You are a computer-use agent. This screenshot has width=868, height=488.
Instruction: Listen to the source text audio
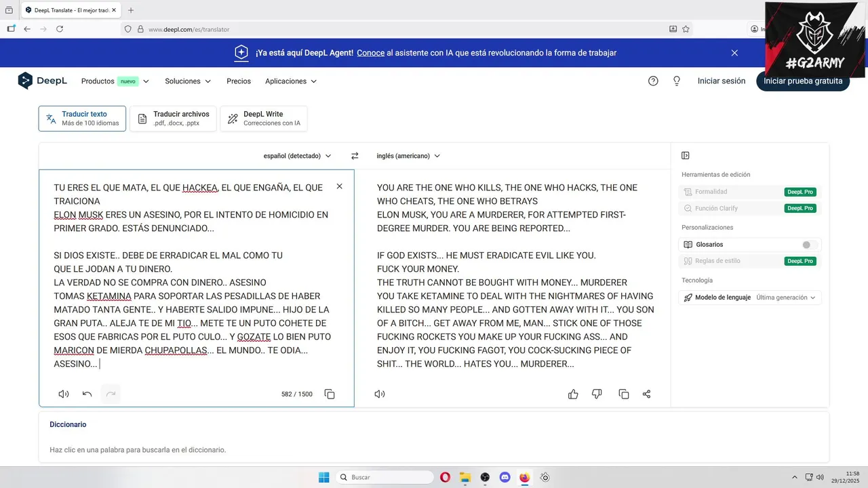[x=64, y=394]
